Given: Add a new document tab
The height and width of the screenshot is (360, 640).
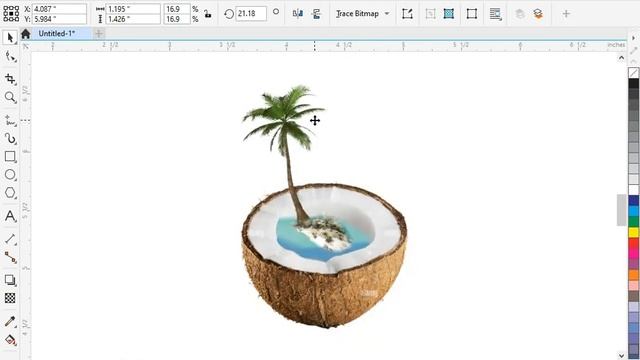Looking at the screenshot, I should pyautogui.click(x=98, y=33).
